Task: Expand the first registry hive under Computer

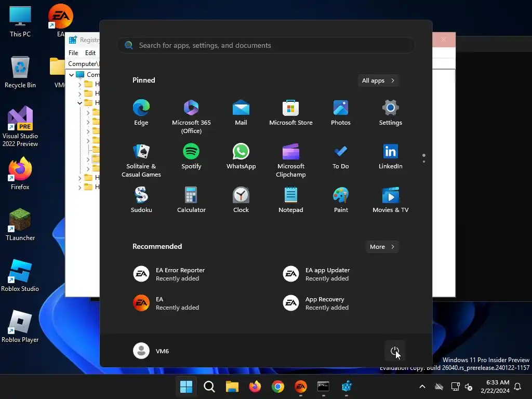Action: pyautogui.click(x=79, y=84)
